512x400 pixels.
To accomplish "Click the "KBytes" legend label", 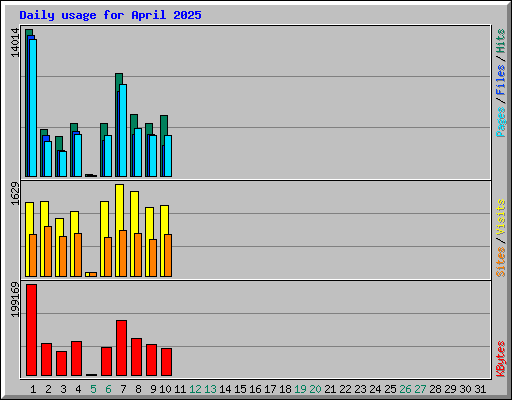I will (500, 359).
